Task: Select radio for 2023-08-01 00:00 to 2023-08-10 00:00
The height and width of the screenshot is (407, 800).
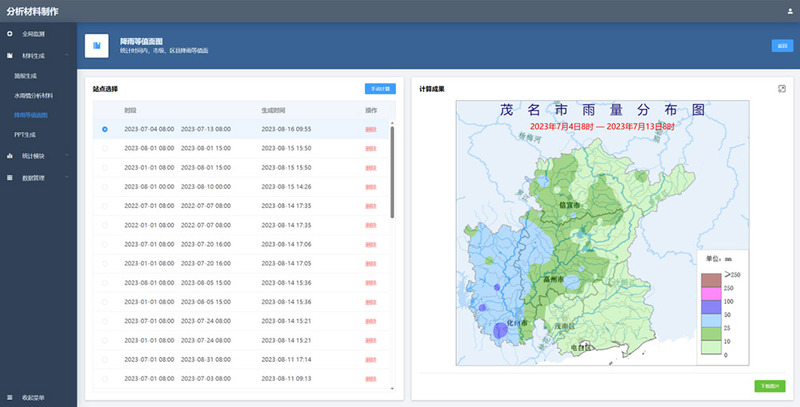Action: (x=105, y=187)
